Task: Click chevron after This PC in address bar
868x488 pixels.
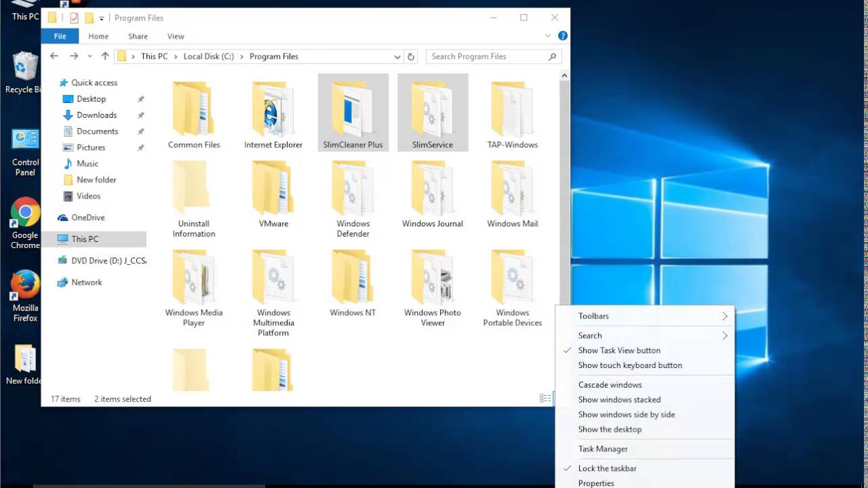Action: pyautogui.click(x=176, y=56)
